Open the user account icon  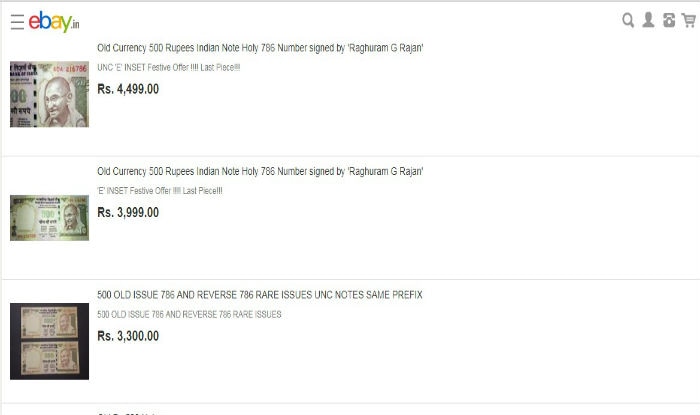648,20
